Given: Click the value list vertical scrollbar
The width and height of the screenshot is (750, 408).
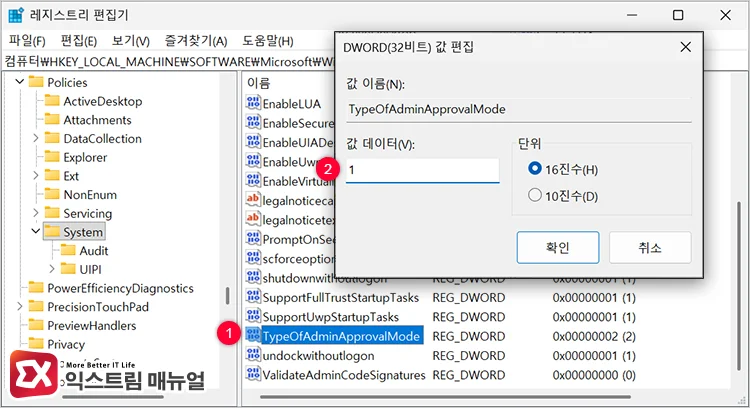Looking at the screenshot, I should [x=739, y=286].
